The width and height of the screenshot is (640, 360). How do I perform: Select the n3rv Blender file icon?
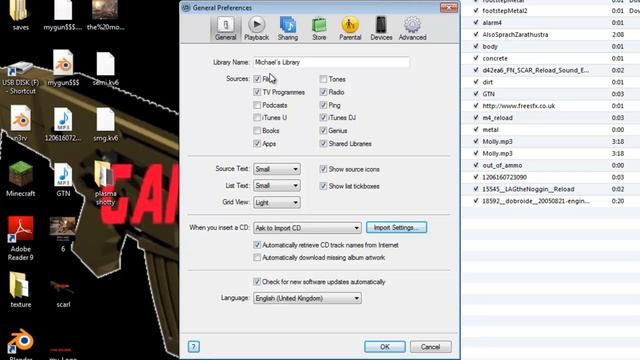(20, 123)
